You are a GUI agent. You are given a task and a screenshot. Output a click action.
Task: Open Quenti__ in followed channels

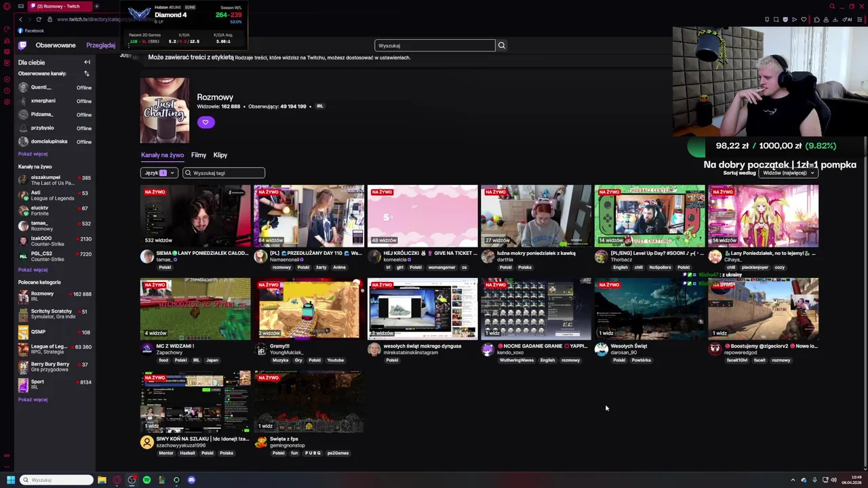54,87
